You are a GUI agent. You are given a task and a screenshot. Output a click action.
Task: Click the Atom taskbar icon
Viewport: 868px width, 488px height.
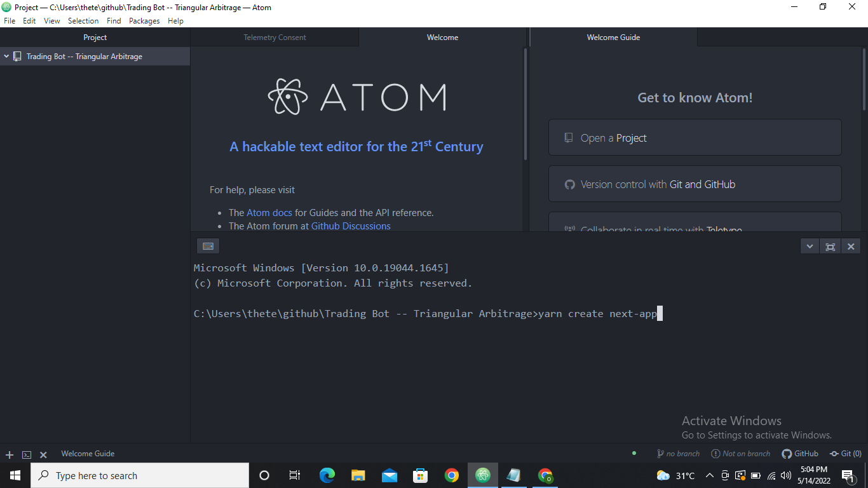[x=483, y=475]
